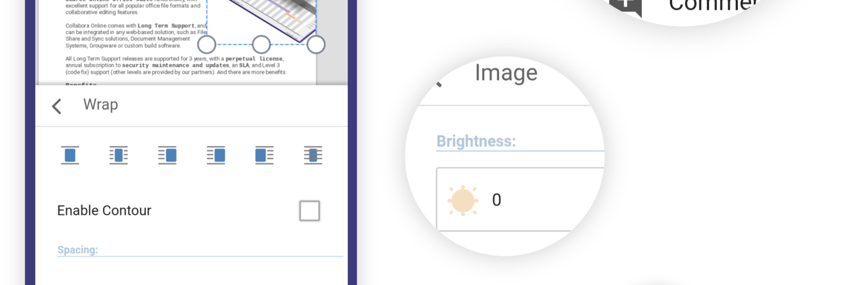Select the Wrap After icon with text on right
Viewport: 868px width, 285px height.
pyautogui.click(x=264, y=155)
